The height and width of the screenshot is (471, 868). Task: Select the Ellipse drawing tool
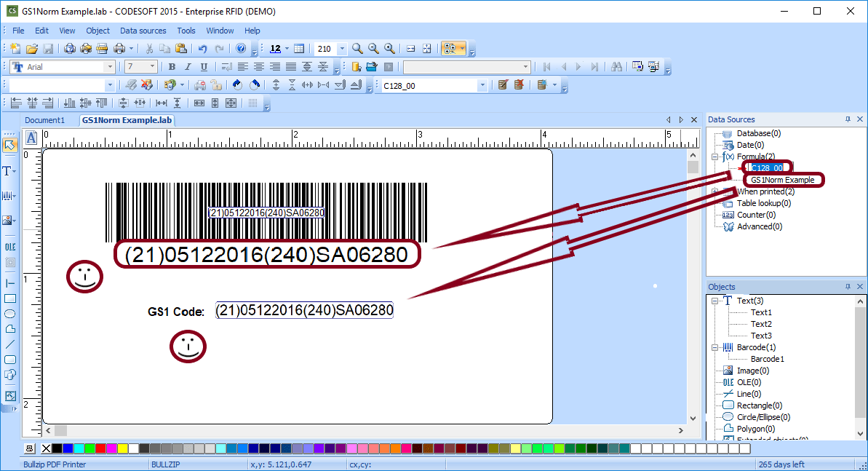(9, 313)
